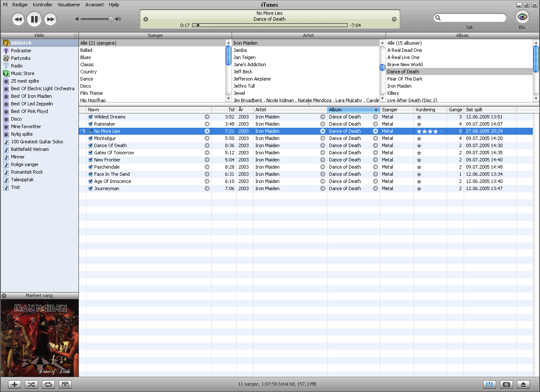The image size is (540, 392).
Task: Sort by Tid column header
Action: pos(224,110)
